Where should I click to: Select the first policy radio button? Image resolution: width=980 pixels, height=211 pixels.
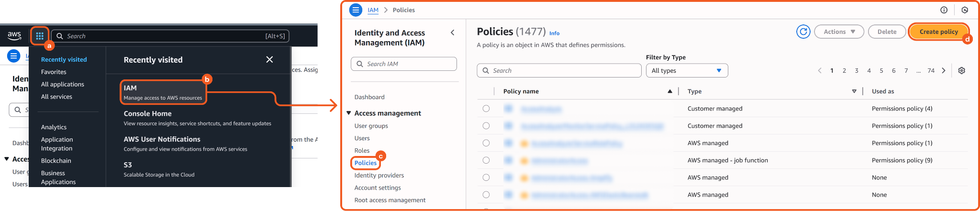(486, 109)
